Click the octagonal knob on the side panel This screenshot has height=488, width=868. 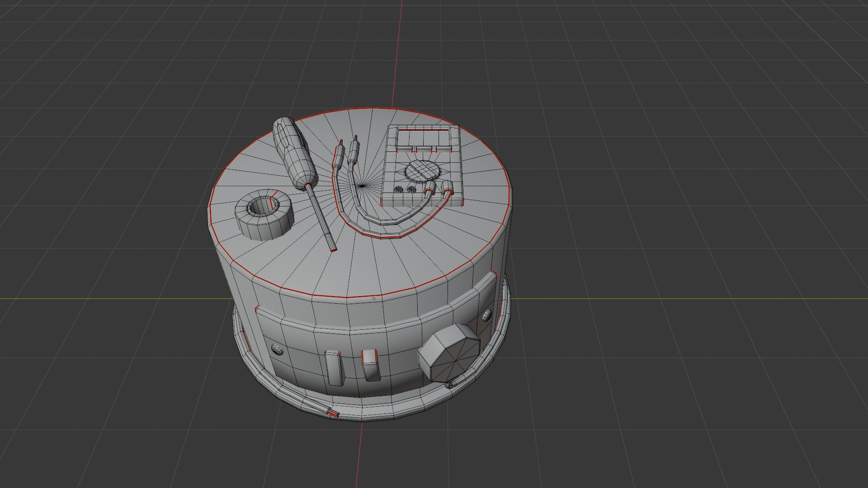(448, 353)
